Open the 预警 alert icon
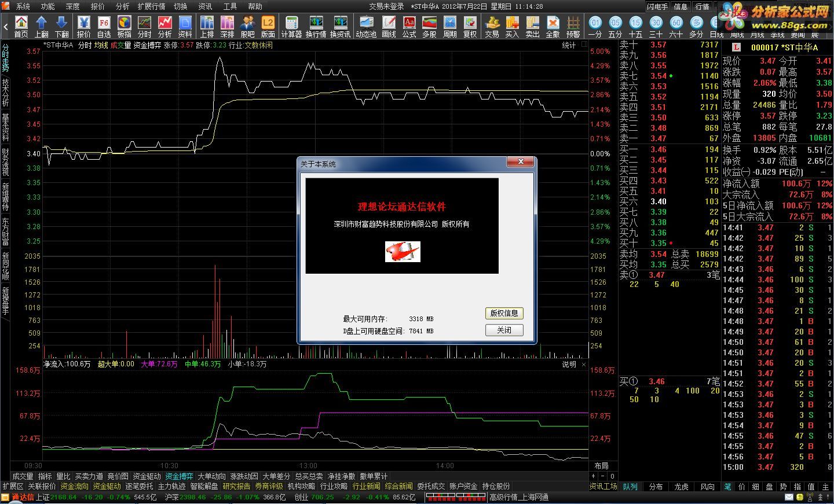The image size is (834, 504). point(573,27)
